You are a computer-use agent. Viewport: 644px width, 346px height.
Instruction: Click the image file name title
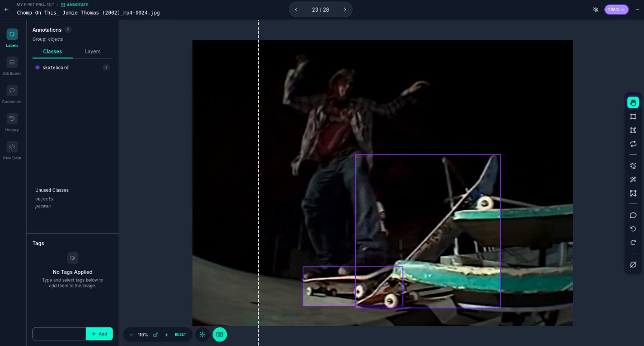(88, 13)
